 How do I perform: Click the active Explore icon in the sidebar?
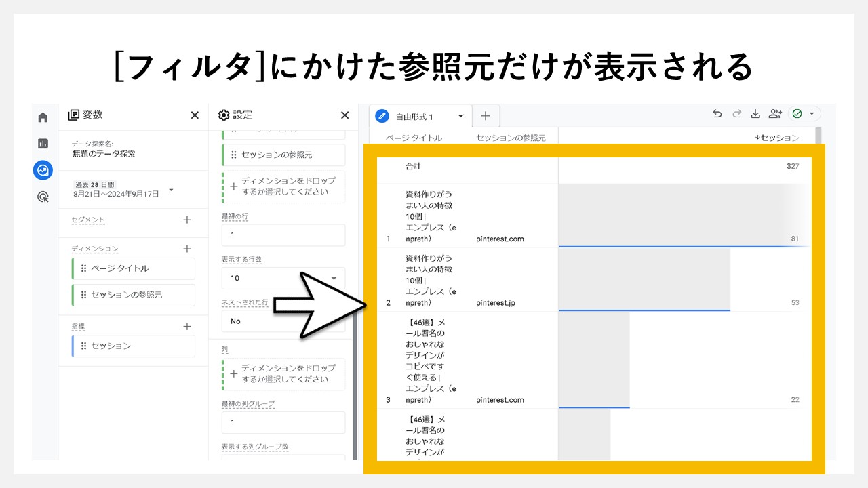click(x=43, y=170)
